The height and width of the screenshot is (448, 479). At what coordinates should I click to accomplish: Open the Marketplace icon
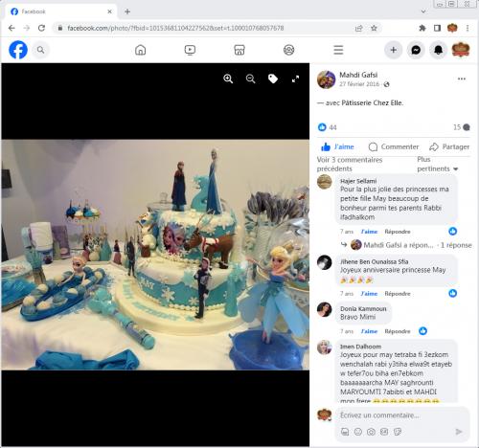(239, 50)
